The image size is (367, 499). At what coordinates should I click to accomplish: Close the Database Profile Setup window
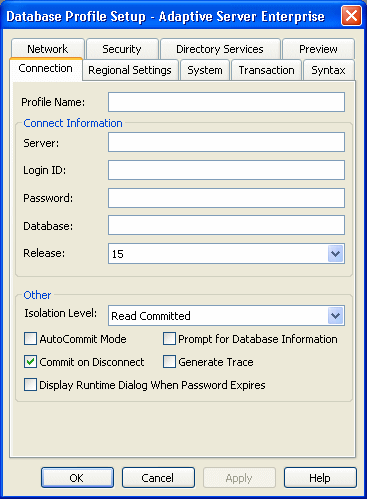[x=351, y=16]
